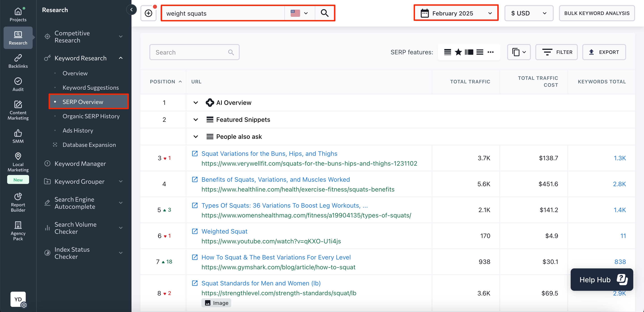The height and width of the screenshot is (312, 644).
Task: Open YD user profile settings
Action: [x=18, y=299]
